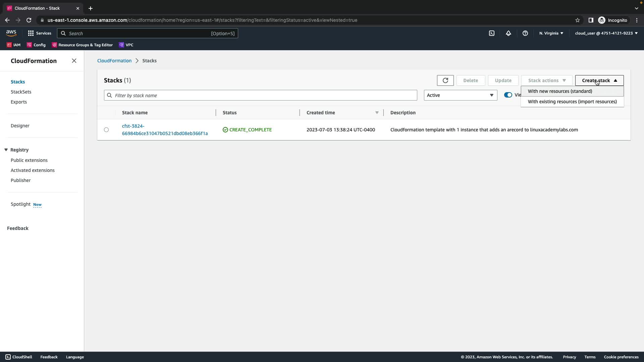Screen dimensions: 644x362
Task: Open IAM bookmark shortcut icon
Action: (x=9, y=45)
